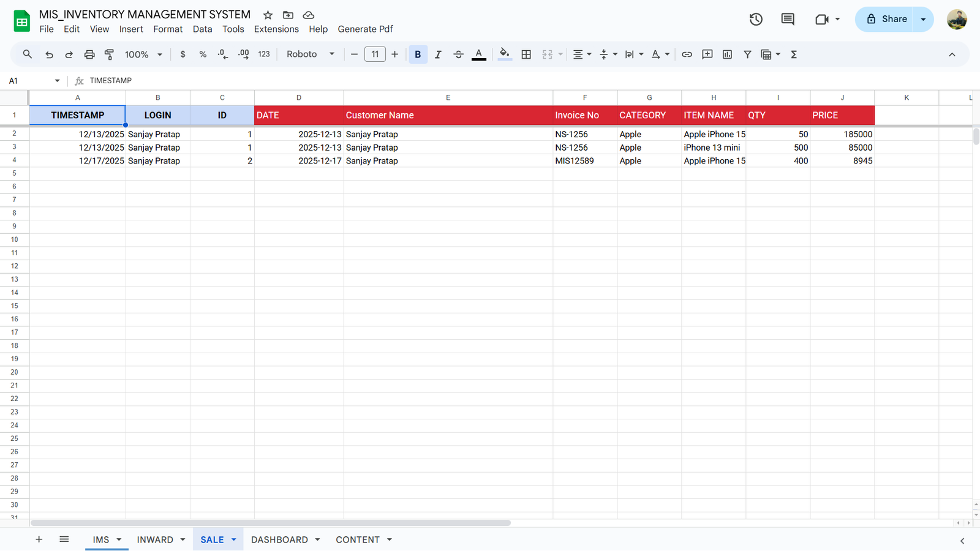Image resolution: width=980 pixels, height=551 pixels.
Task: Open the Roboto font dropdown
Action: pos(311,54)
